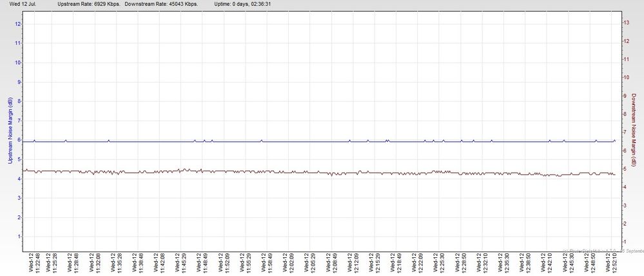
Task: Click the 'Wed-12 12:05:29' time label
Action: click(x=309, y=263)
